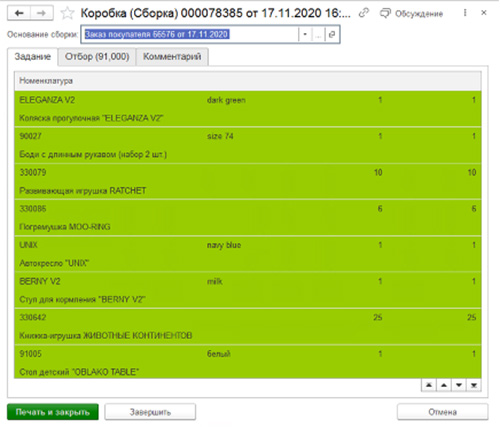Image resolution: width=500 pixels, height=427 pixels.
Task: Select Стол детский "OBLAKO TABLE" description
Action: [x=79, y=372]
